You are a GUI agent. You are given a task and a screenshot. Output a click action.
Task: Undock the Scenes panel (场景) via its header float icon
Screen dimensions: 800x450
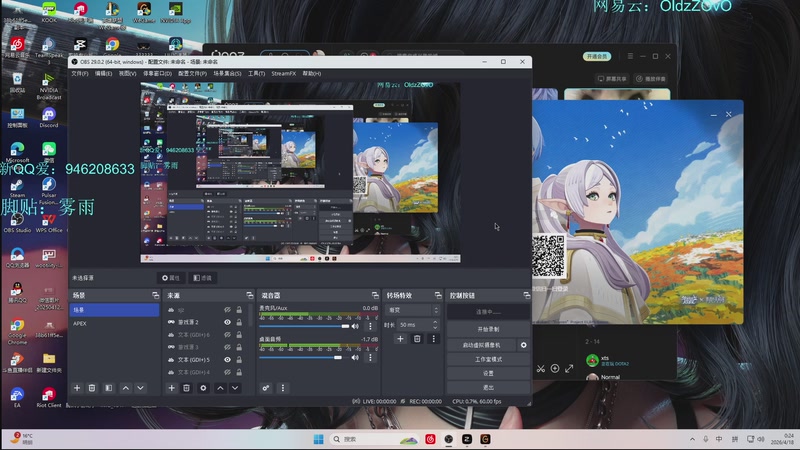click(155, 295)
